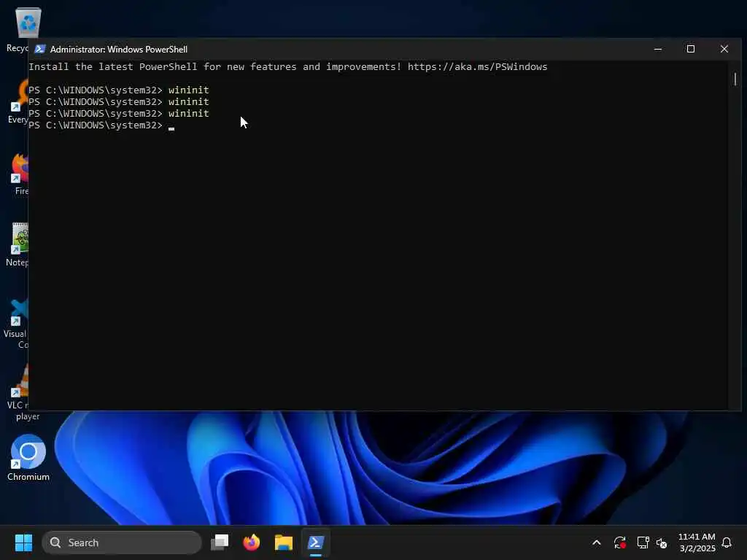Launch Firefox from the taskbar

[252, 542]
